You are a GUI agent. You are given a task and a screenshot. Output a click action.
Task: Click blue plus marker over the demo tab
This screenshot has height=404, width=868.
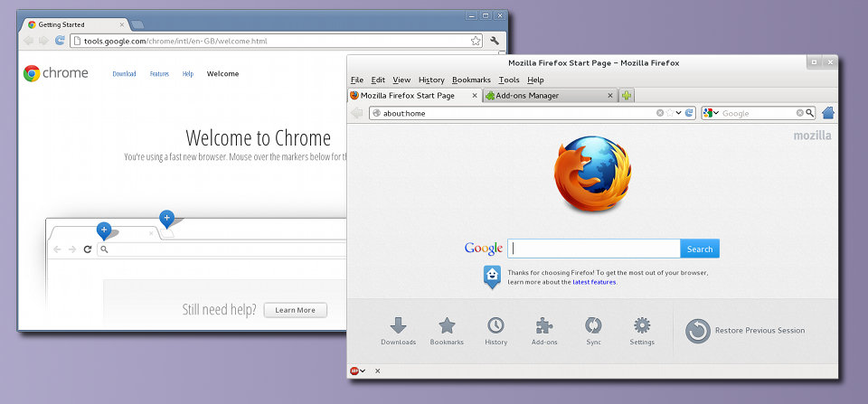[x=103, y=230]
